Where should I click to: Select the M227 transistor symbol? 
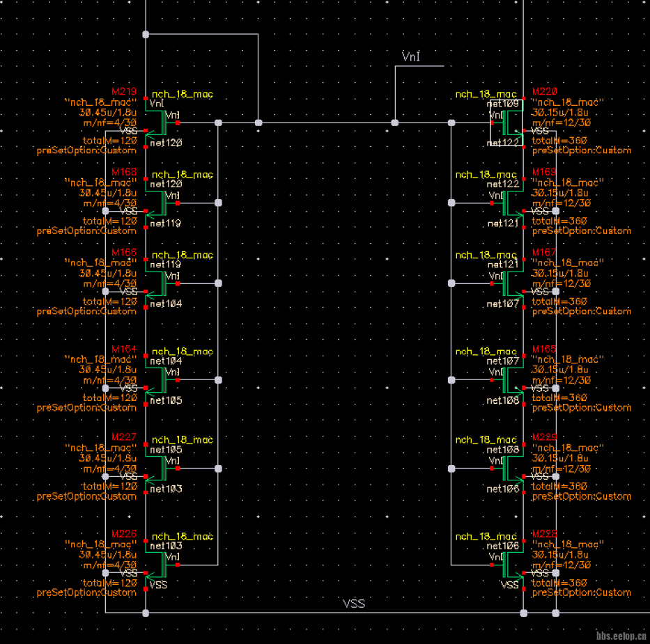point(159,469)
